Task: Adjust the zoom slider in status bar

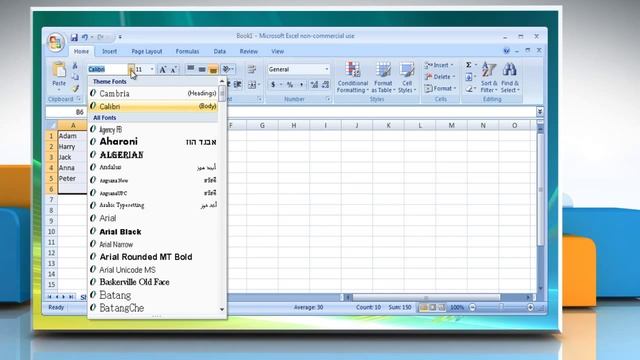Action: pyautogui.click(x=501, y=307)
